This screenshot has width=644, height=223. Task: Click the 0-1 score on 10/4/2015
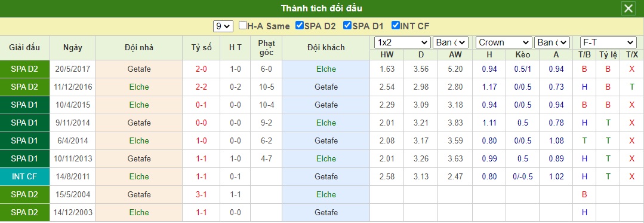click(x=201, y=105)
